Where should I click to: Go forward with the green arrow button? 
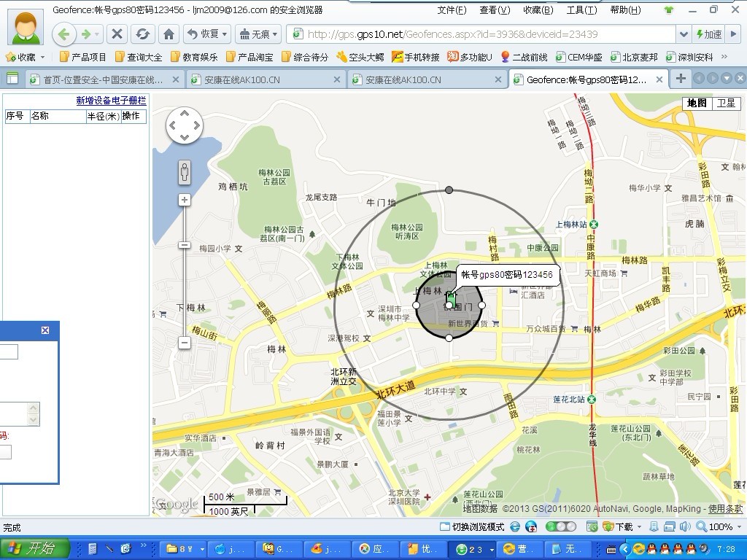86,34
